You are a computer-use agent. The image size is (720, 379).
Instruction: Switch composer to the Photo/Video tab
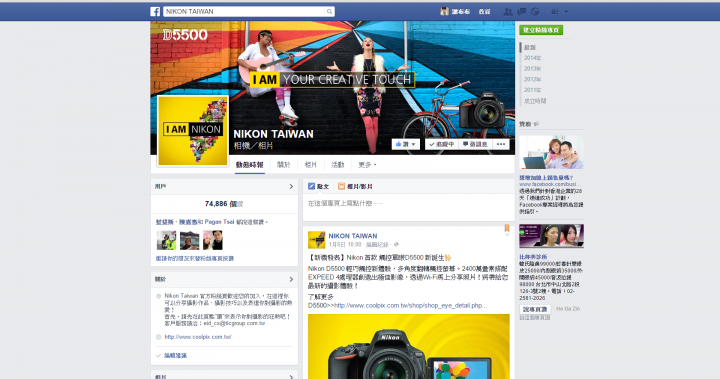[355, 186]
